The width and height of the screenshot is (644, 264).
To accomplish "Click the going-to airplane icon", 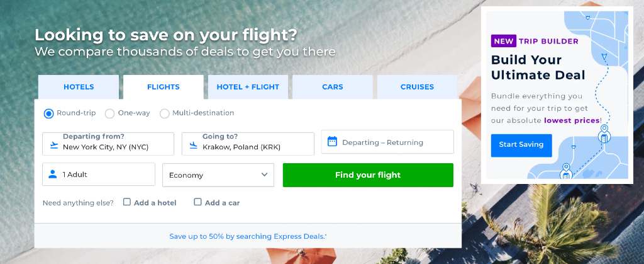I will click(193, 145).
